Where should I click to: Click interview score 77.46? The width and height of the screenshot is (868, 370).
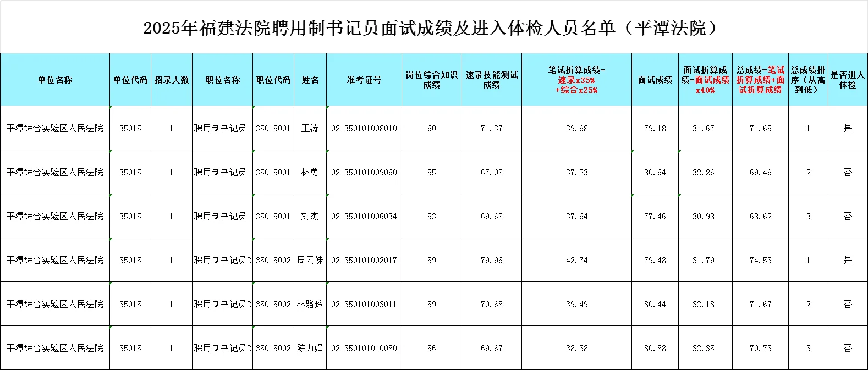pyautogui.click(x=655, y=216)
